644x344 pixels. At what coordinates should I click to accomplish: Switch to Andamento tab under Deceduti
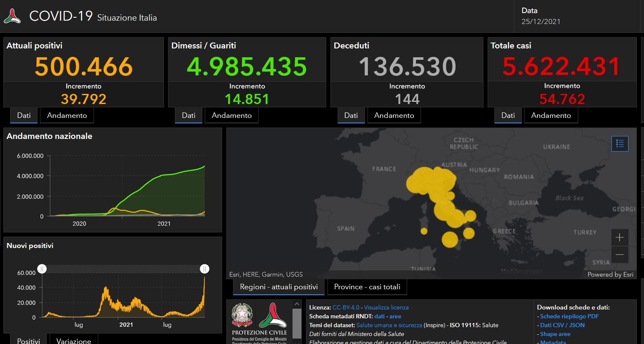point(394,115)
